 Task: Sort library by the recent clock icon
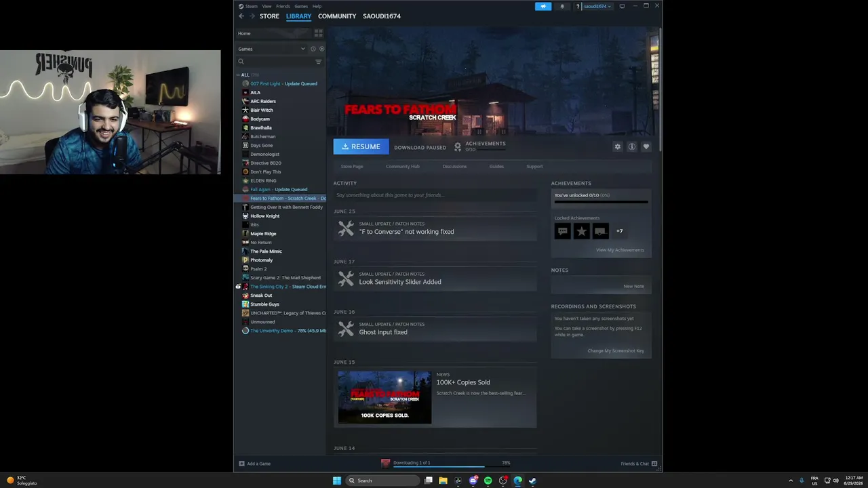click(313, 49)
